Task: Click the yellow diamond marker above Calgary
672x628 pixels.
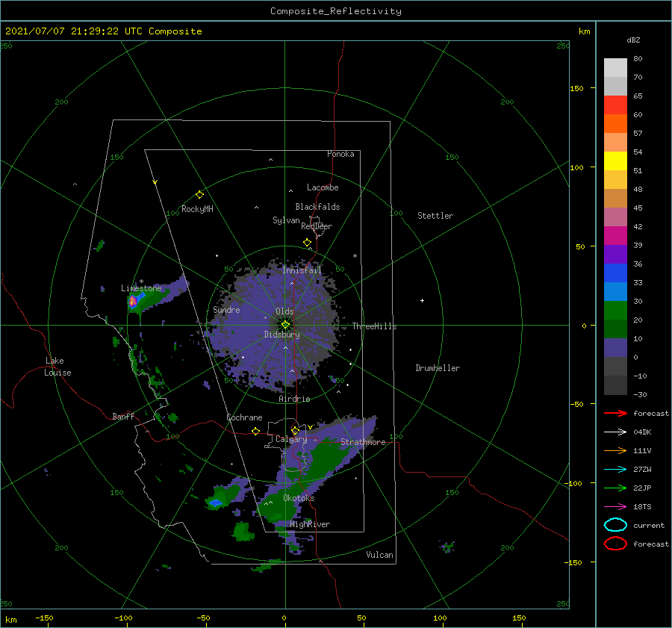Action: point(295,430)
